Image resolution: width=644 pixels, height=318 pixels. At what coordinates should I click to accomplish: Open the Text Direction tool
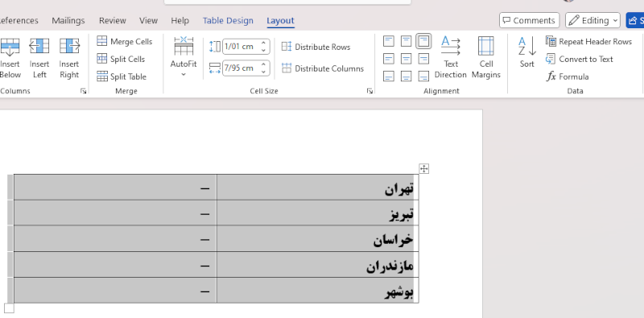(451, 57)
